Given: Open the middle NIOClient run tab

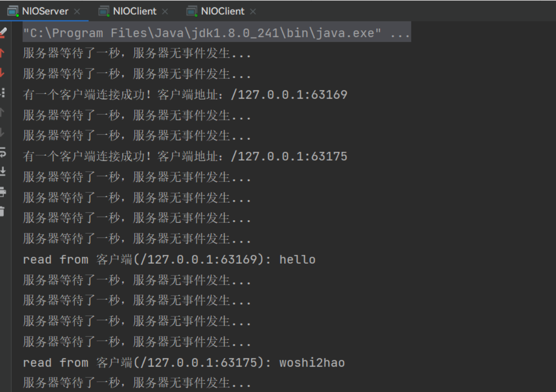Looking at the screenshot, I should click(134, 11).
